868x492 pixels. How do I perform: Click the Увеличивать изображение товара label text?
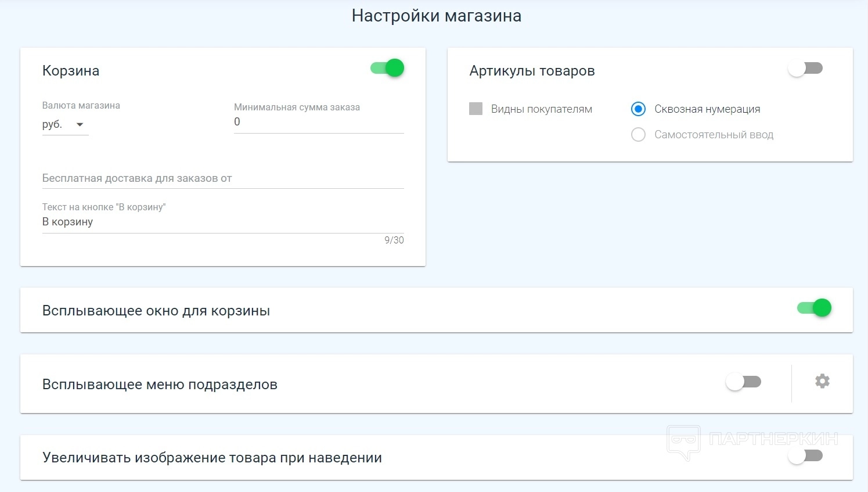coord(212,458)
